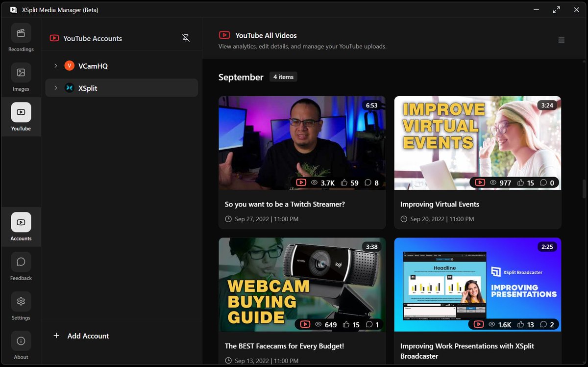Viewport: 588px width, 367px height.
Task: Click the Improve Virtual Events thumbnail
Action: coord(478,143)
